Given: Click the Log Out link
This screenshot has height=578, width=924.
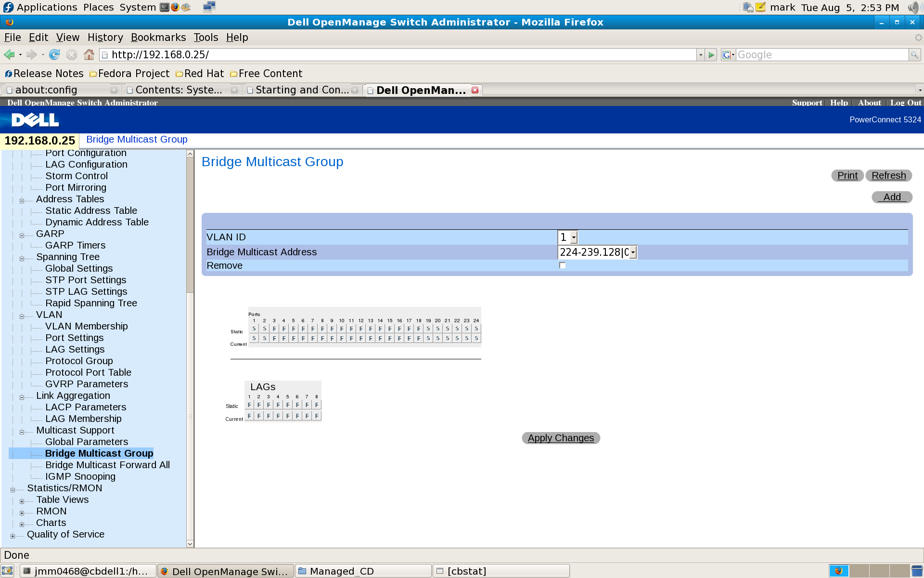Looking at the screenshot, I should point(906,103).
